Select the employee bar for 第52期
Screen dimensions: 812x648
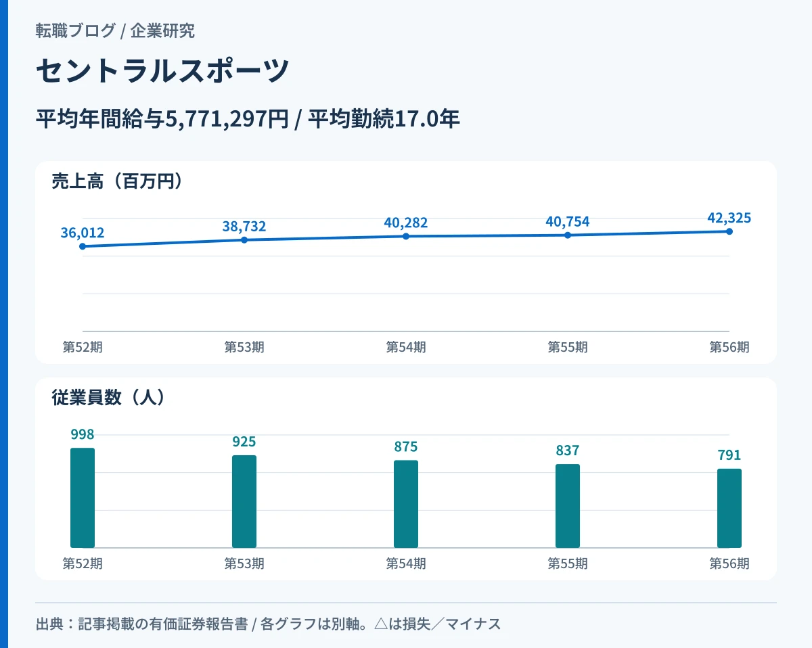pos(83,498)
